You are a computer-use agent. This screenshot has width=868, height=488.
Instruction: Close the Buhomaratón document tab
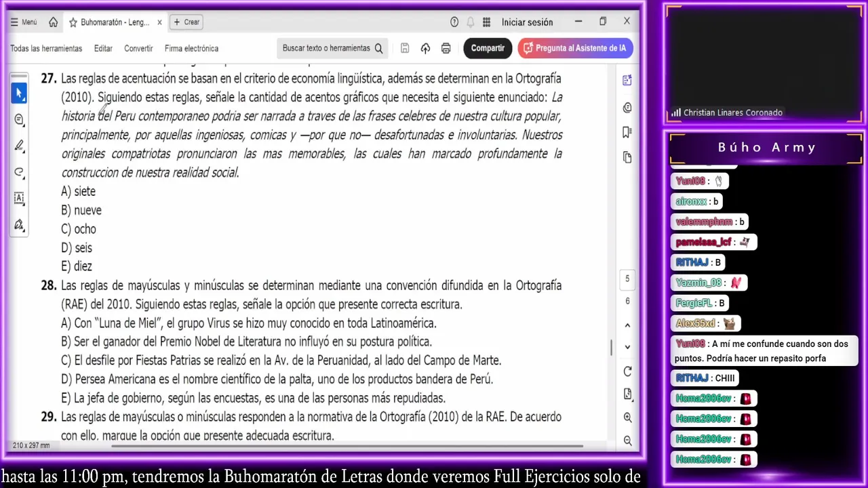159,22
